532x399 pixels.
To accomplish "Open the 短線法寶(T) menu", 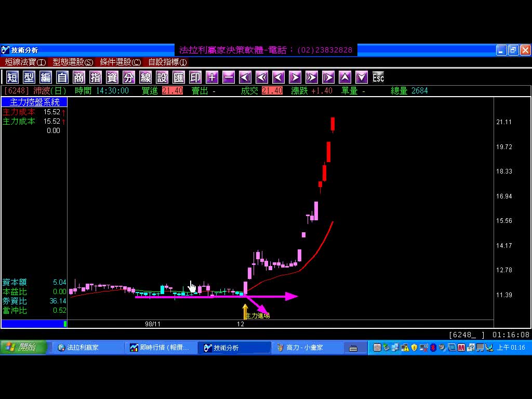I will (25, 62).
